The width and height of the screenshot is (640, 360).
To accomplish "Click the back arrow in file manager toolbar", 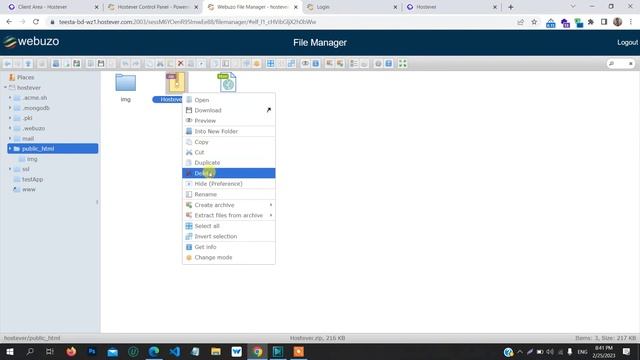I will click(7, 64).
